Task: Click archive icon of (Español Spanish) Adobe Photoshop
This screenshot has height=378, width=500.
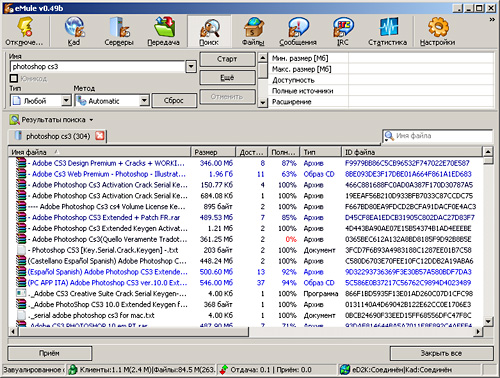Action: click(21, 272)
